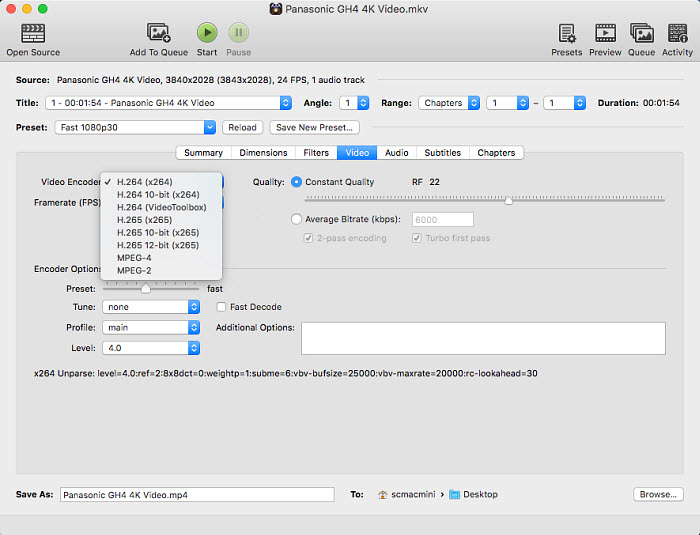
Task: Click the scmacmini path segment
Action: 413,494
